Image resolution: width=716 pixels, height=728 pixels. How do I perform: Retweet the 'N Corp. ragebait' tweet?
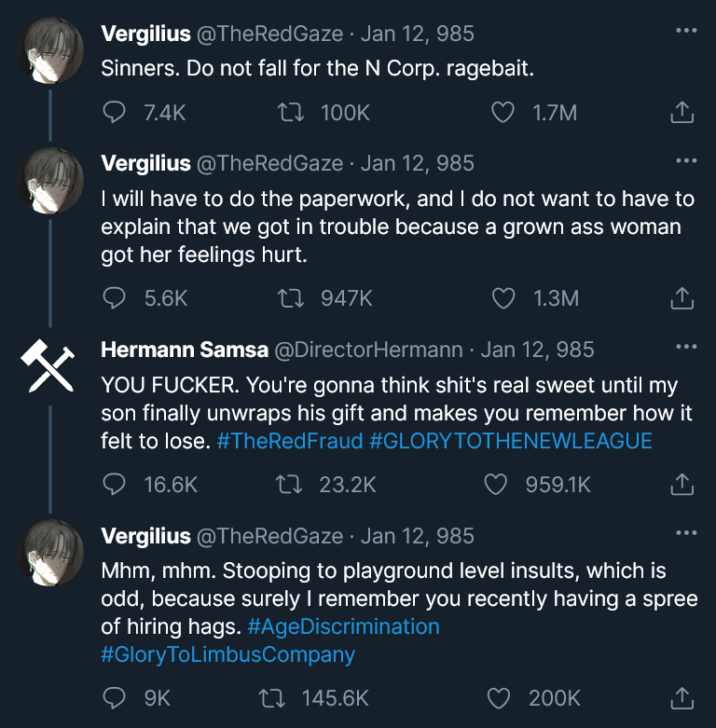(290, 113)
